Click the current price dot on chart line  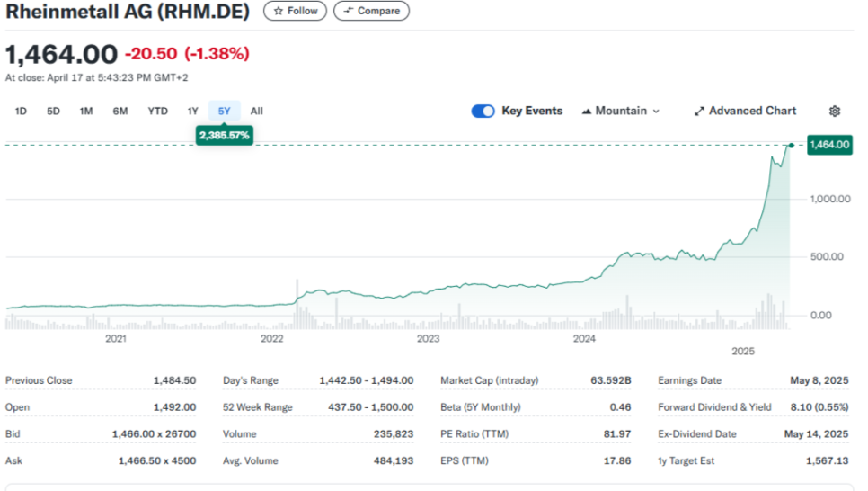792,145
